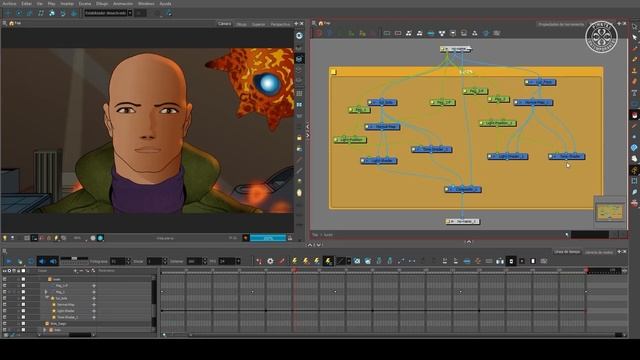Click the red color icon below camera view
The image size is (640, 360).
pyautogui.click(x=245, y=238)
